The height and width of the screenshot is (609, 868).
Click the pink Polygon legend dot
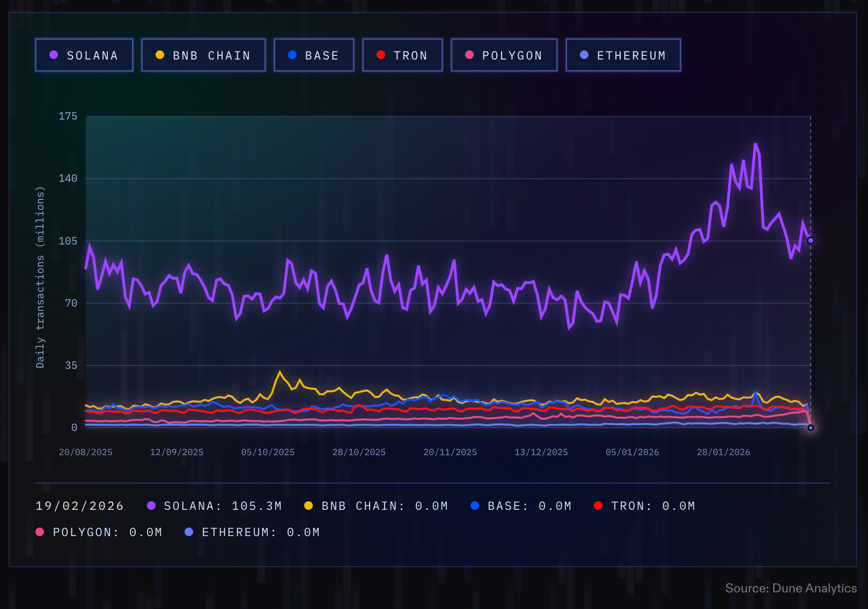[469, 55]
